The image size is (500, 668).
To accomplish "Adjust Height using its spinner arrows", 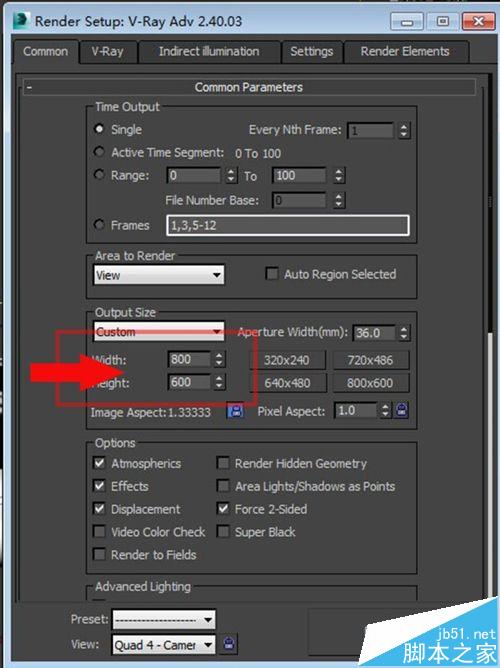I will coord(219,382).
